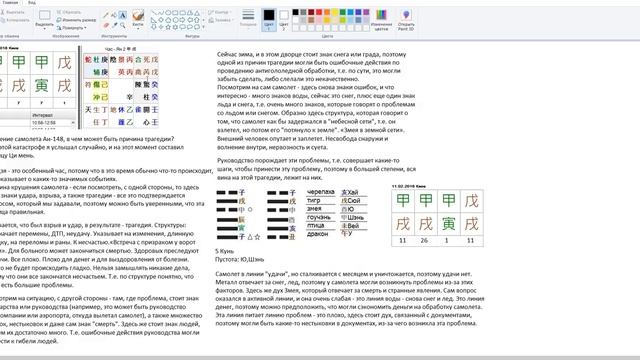Viewport: 640px width, 360px height.
Task: Click the word 'дракон' on canvas
Action: click(x=318, y=234)
